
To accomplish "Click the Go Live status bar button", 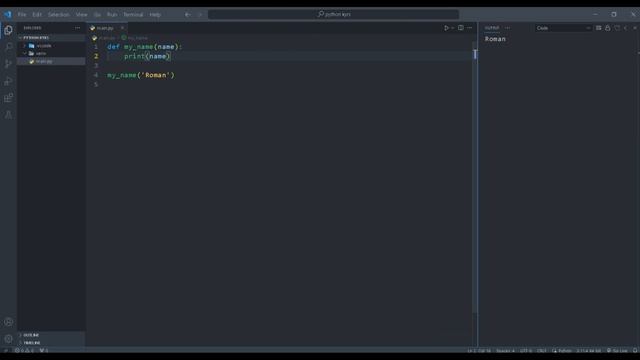I will (617, 351).
